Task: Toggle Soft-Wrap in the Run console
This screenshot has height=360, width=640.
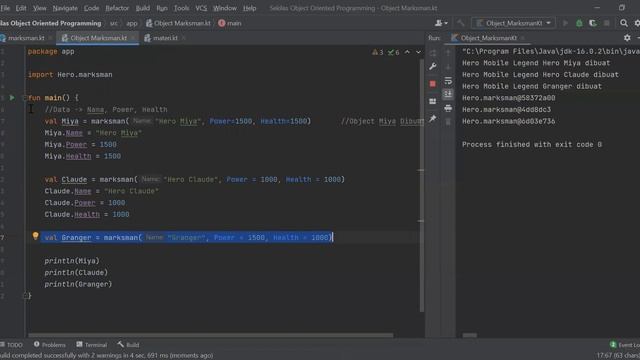Action: 448,80
